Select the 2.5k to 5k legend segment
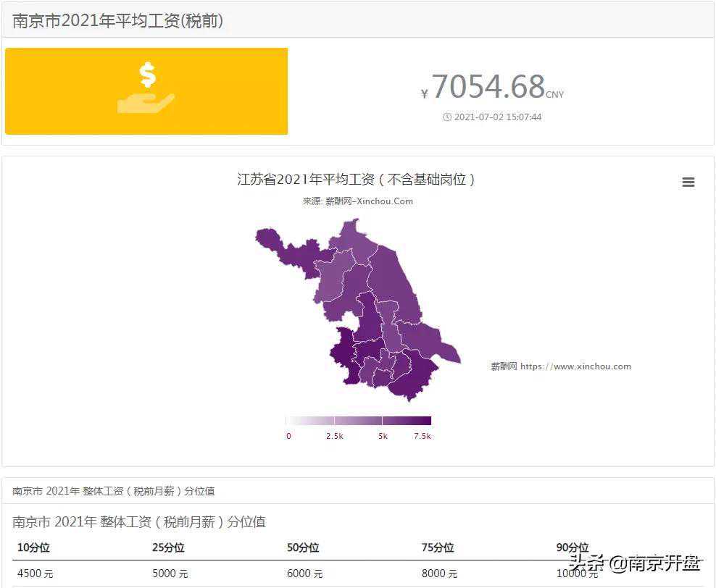The image size is (716, 588). coord(358,421)
